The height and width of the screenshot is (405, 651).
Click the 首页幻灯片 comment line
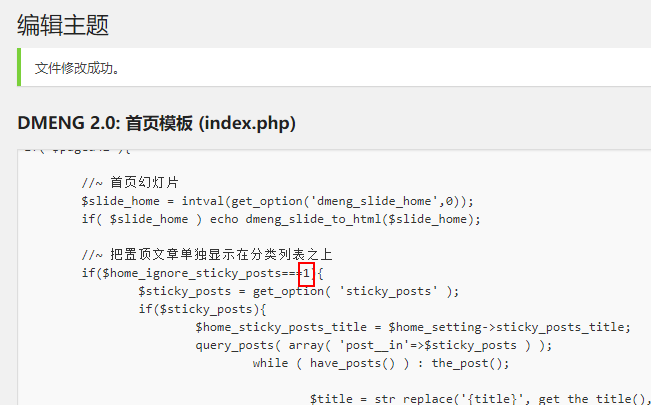click(x=130, y=183)
